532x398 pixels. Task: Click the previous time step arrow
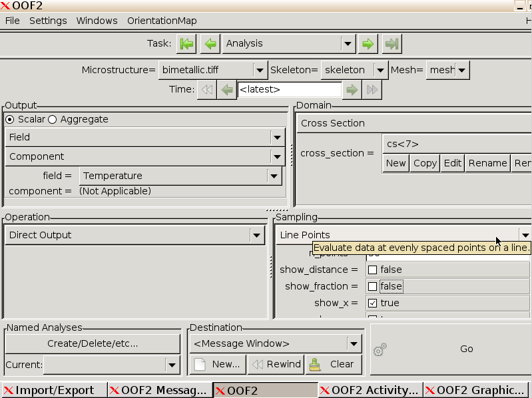(227, 89)
